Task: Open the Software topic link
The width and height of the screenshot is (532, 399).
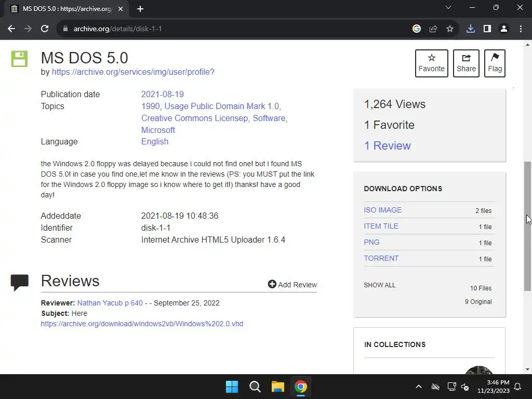Action: pos(269,118)
